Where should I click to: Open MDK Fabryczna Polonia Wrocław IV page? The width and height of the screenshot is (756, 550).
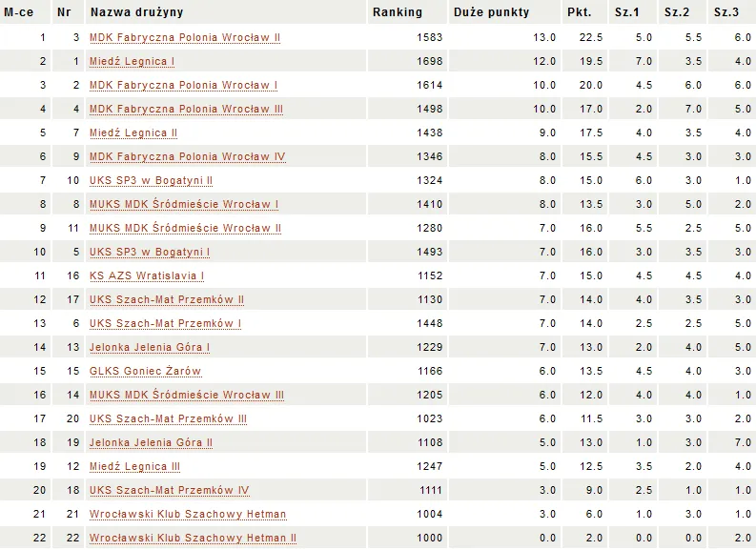pos(187,157)
